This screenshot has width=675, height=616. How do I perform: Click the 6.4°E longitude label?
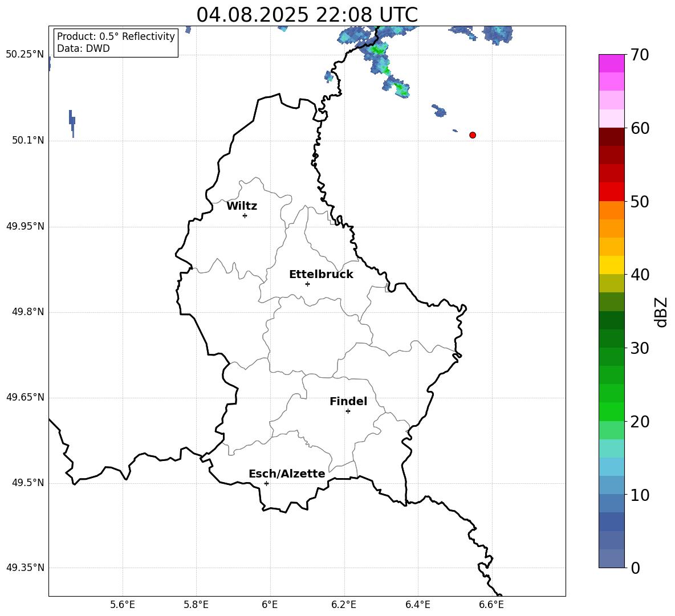(417, 605)
